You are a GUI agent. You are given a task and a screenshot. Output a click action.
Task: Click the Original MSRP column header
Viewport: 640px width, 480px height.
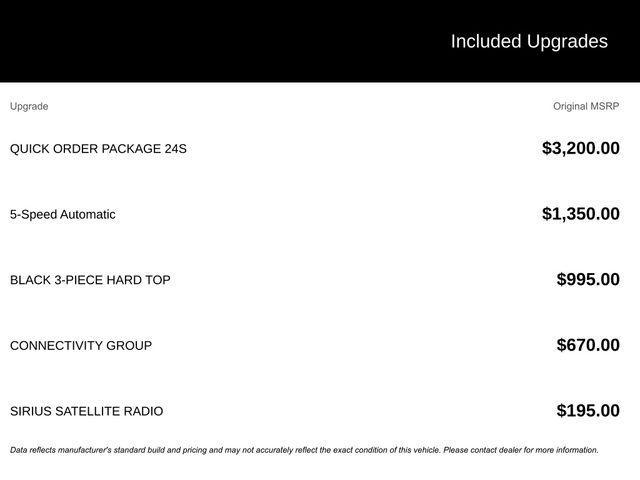(x=586, y=106)
